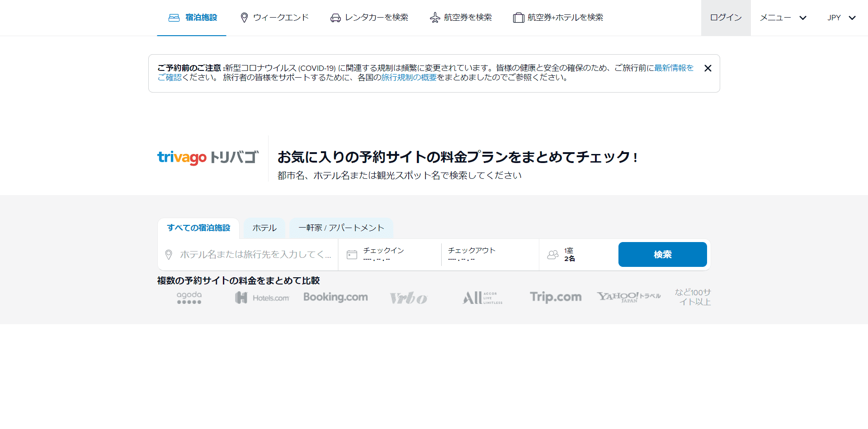Expand the メニュー dropdown chevron

click(803, 18)
